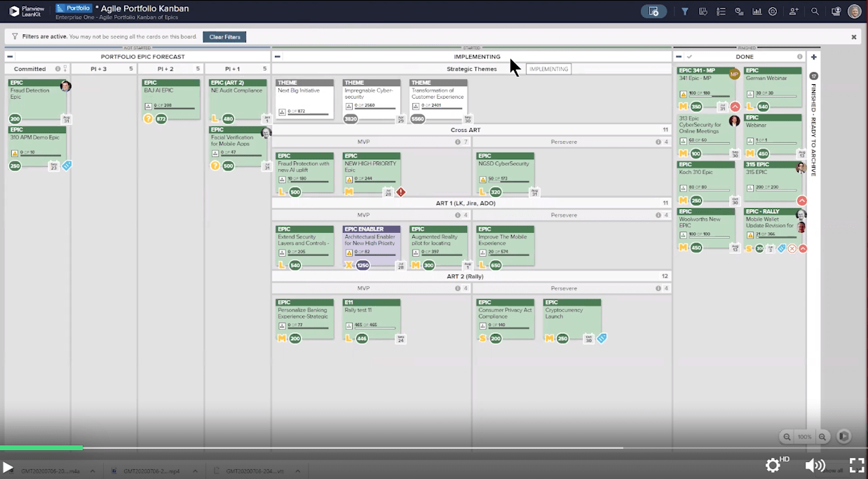
Task: Click red X icon on Mobile Wallet card
Action: click(x=792, y=248)
